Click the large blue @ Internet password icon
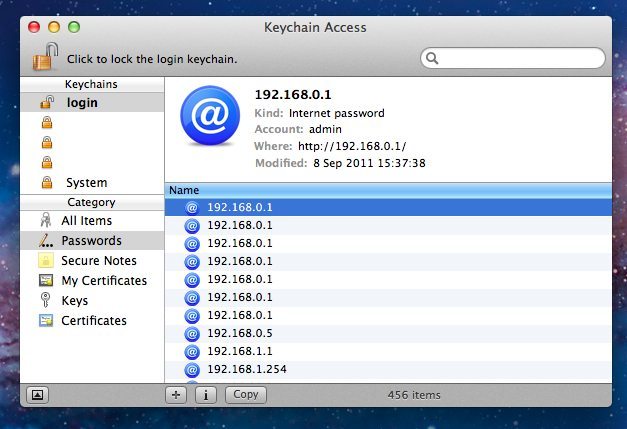The image size is (627, 429). pyautogui.click(x=210, y=115)
